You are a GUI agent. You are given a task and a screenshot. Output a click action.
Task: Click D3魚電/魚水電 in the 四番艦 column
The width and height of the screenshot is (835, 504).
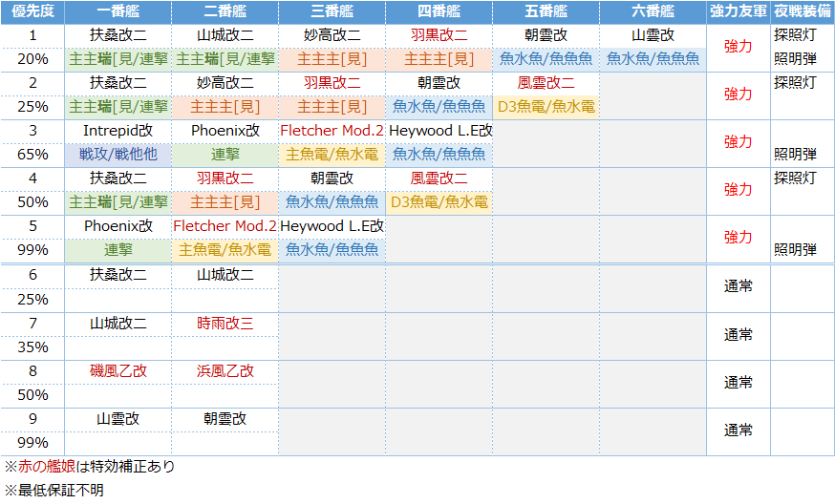coord(439,202)
